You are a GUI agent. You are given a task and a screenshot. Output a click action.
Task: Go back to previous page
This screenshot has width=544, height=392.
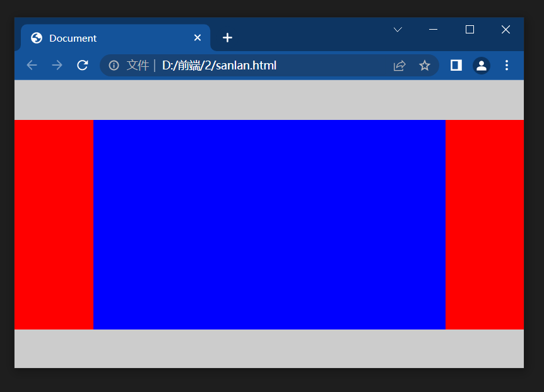coord(32,65)
